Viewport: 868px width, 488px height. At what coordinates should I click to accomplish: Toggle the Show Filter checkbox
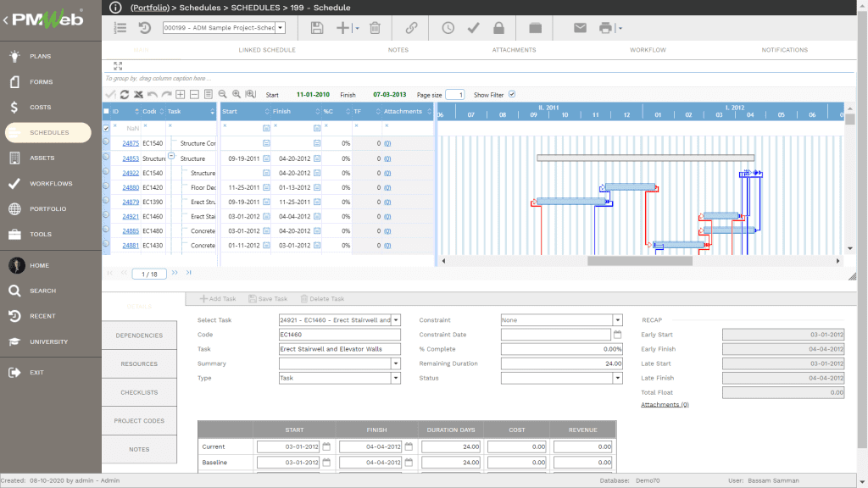(x=512, y=95)
